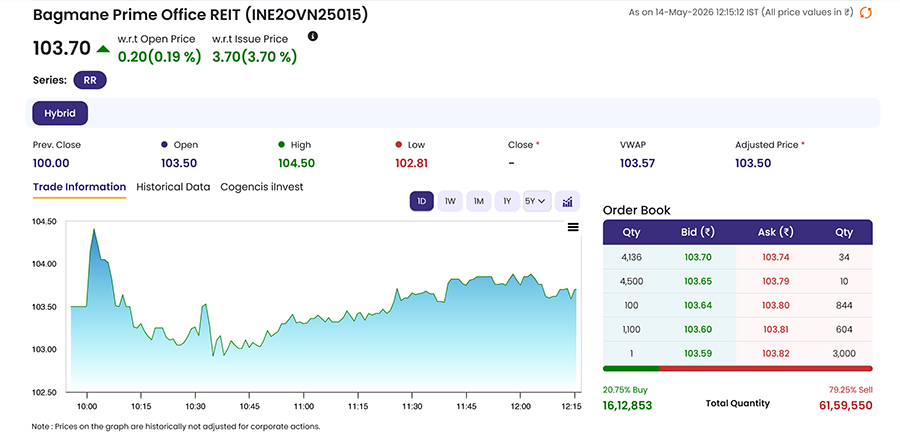This screenshot has height=437, width=900.
Task: Click the bid price 103.59
Action: pyautogui.click(x=698, y=354)
